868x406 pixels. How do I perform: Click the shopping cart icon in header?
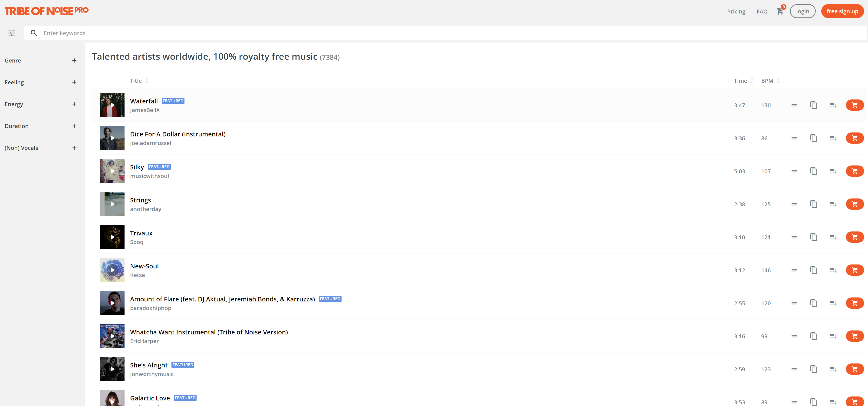pos(779,11)
